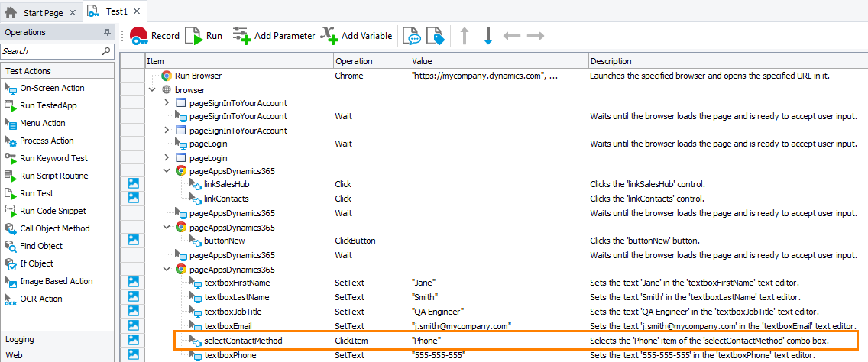Open the image thumbnail beside the linkSalesHub row
The image size is (868, 362).
click(133, 184)
